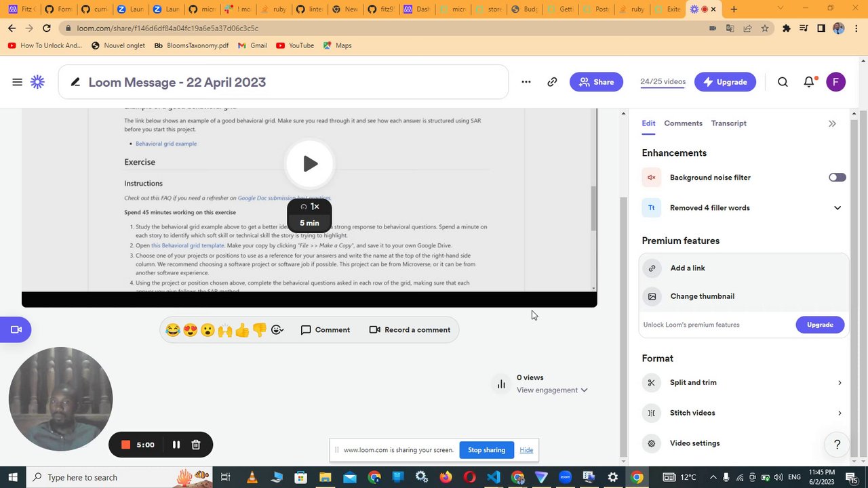868x488 pixels.
Task: Open the Gmail bookmark
Action: point(252,45)
